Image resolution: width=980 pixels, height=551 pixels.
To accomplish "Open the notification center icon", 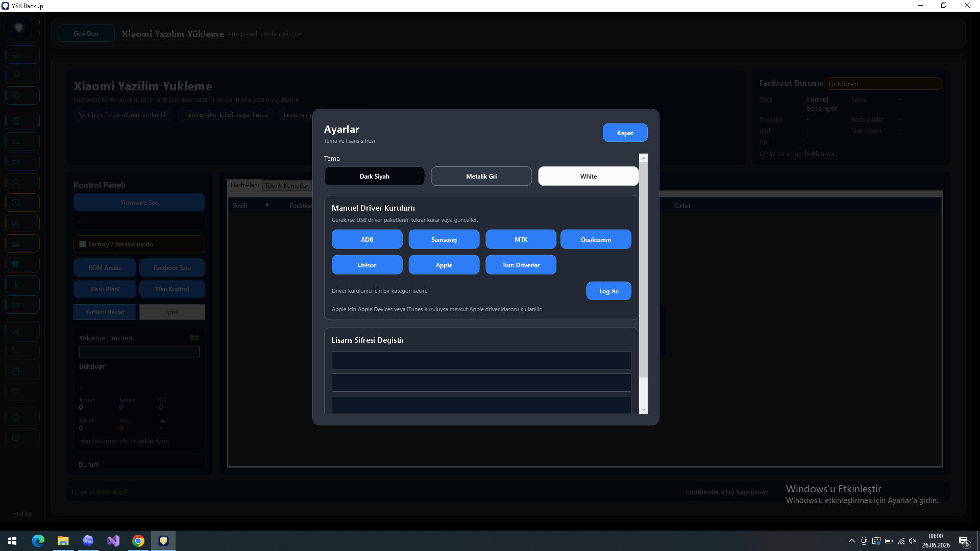I will [x=964, y=541].
